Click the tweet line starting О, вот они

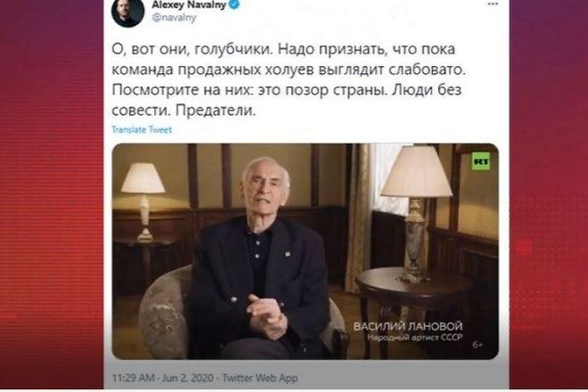click(283, 49)
